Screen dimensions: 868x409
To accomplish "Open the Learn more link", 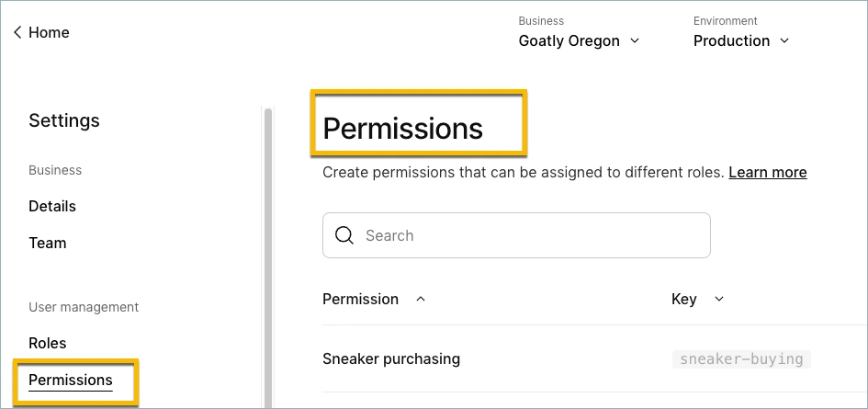I will 768,173.
